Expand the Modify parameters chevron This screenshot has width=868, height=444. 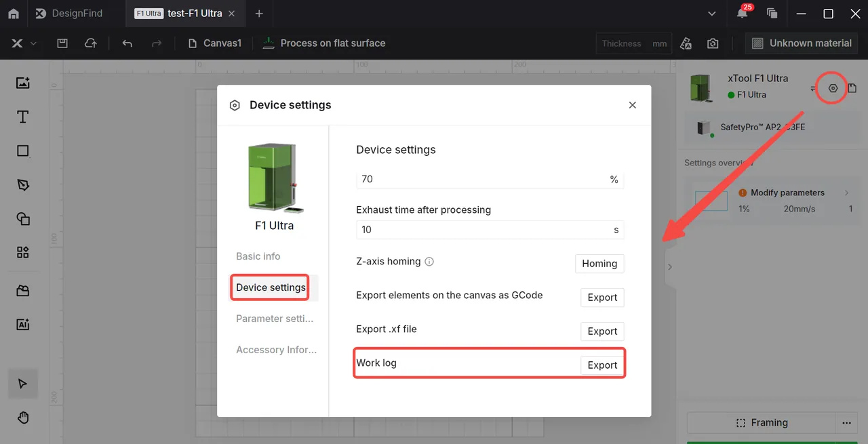point(846,193)
